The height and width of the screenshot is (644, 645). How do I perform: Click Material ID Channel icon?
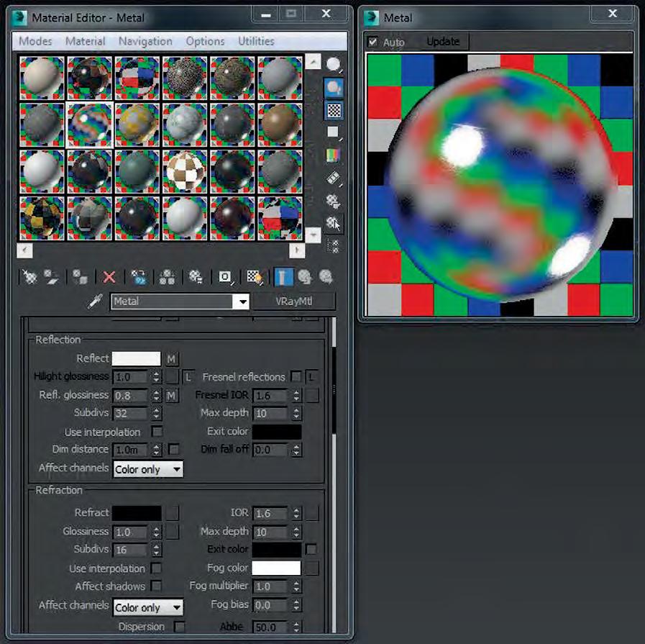click(x=225, y=277)
